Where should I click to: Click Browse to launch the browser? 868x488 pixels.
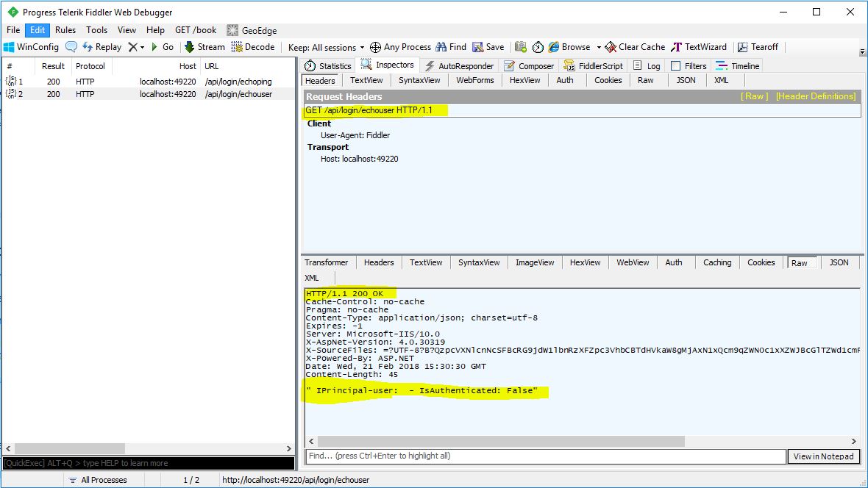coord(569,47)
